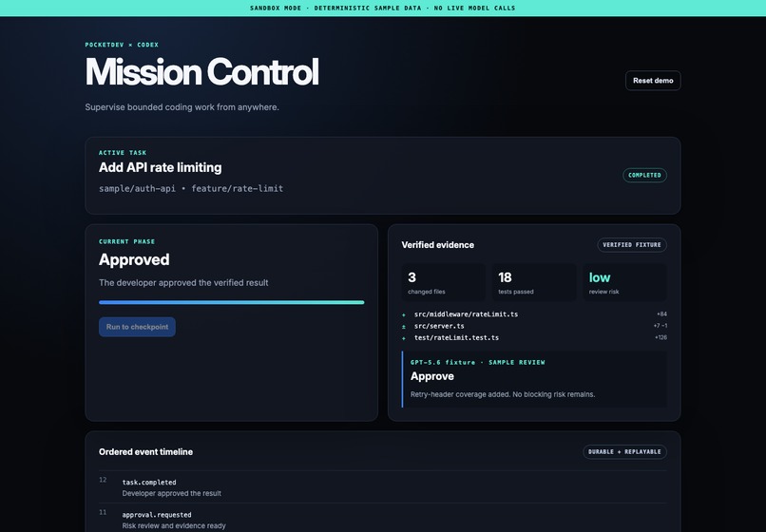Click the +7 -1 line count
The height and width of the screenshot is (532, 766).
coord(660,326)
